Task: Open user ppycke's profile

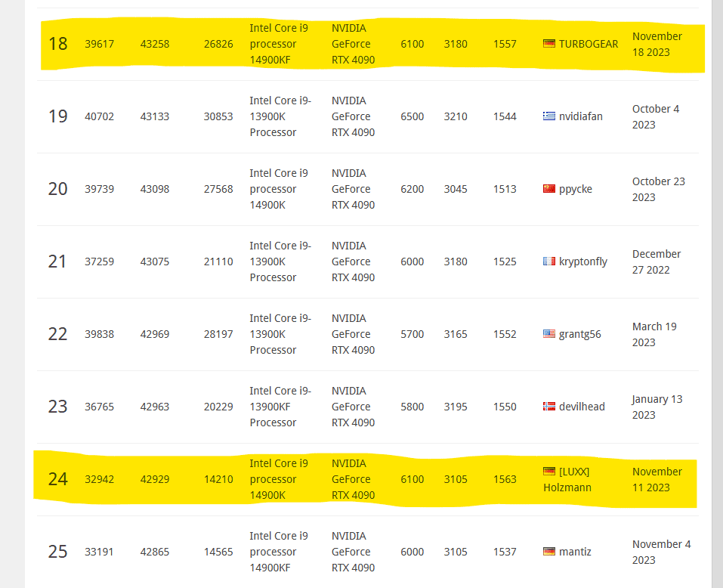Action: (576, 189)
